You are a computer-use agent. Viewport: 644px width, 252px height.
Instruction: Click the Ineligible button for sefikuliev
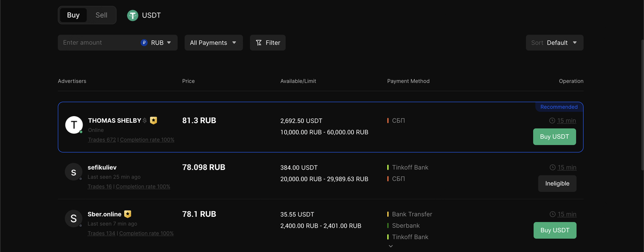(x=557, y=184)
